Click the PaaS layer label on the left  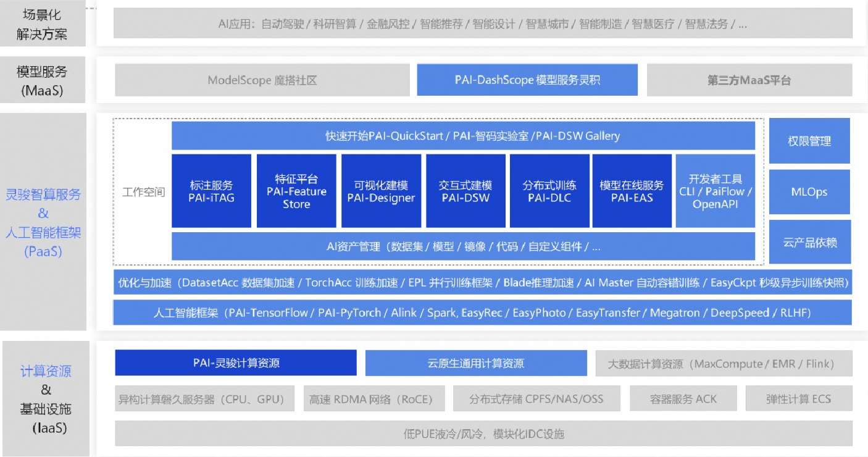point(43,222)
